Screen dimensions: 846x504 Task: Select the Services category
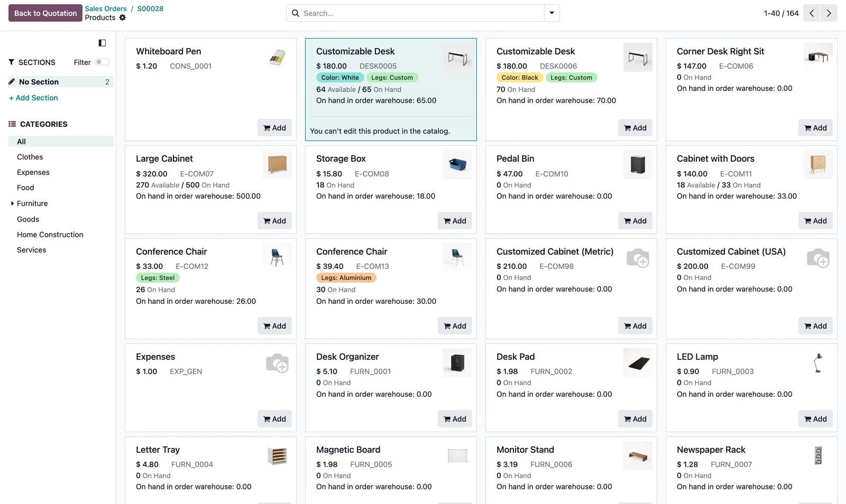pyautogui.click(x=32, y=250)
